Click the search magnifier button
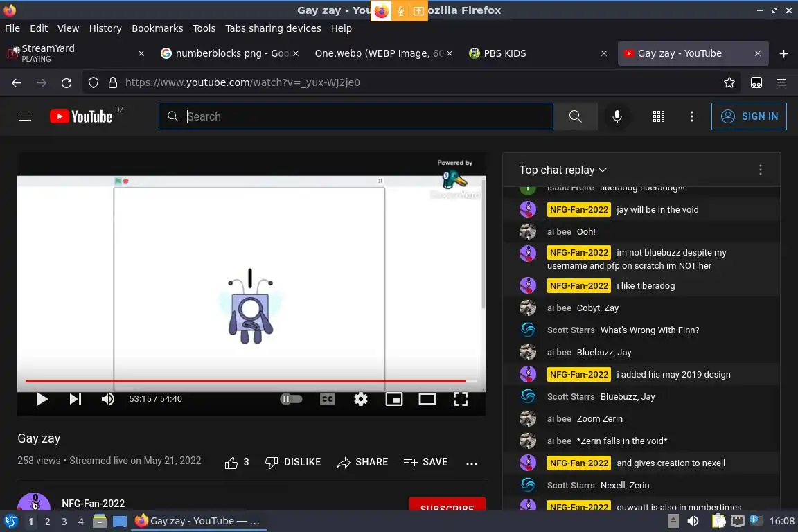This screenshot has height=532, width=798. pyautogui.click(x=575, y=116)
